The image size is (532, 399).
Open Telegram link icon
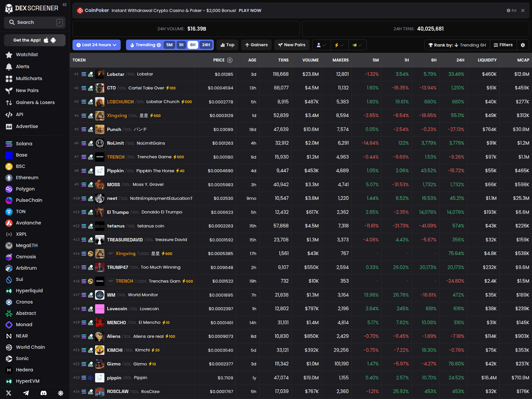(26, 393)
